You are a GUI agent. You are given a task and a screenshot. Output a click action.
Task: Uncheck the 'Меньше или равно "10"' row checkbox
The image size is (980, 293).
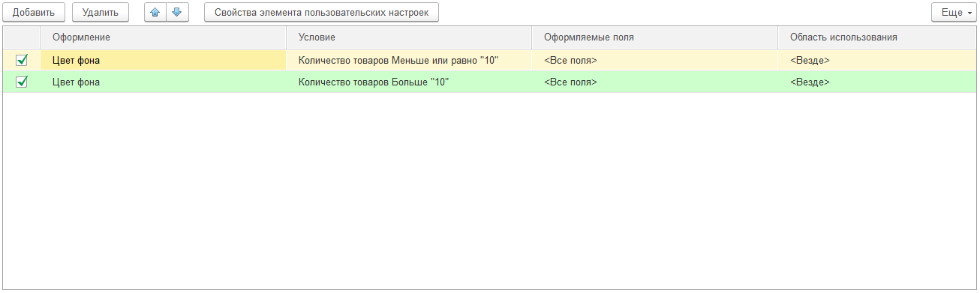pos(22,61)
